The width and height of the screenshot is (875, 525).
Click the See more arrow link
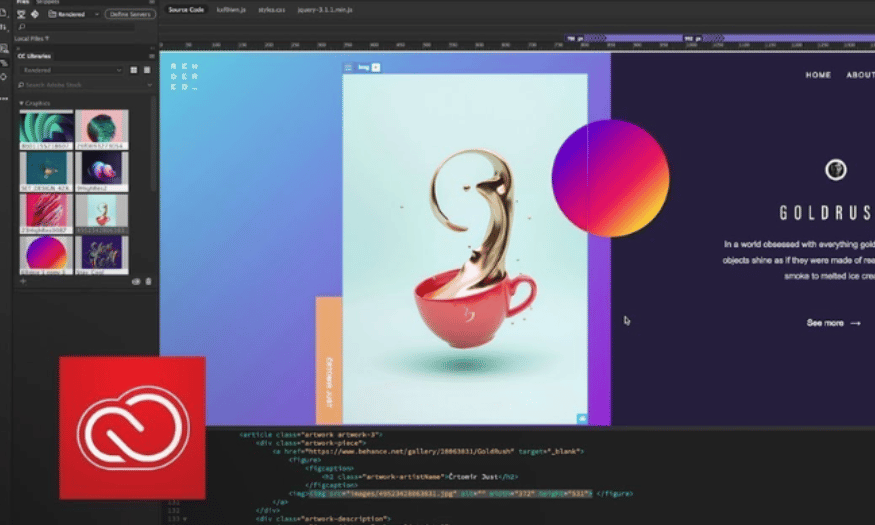[x=834, y=323]
